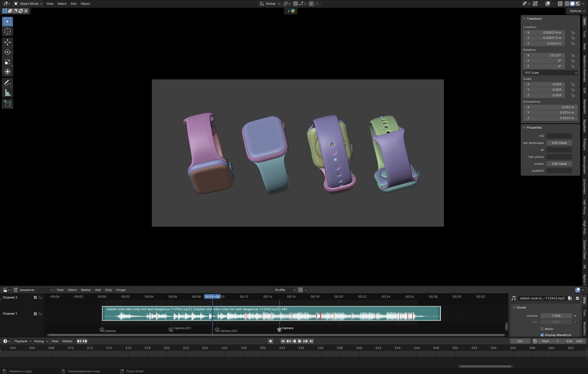Open the Shuffle overlap mode dropdown

point(284,290)
